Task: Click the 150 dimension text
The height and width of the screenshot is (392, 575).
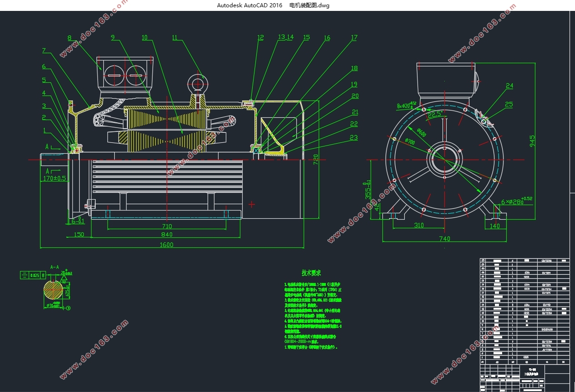Action: pos(79,234)
